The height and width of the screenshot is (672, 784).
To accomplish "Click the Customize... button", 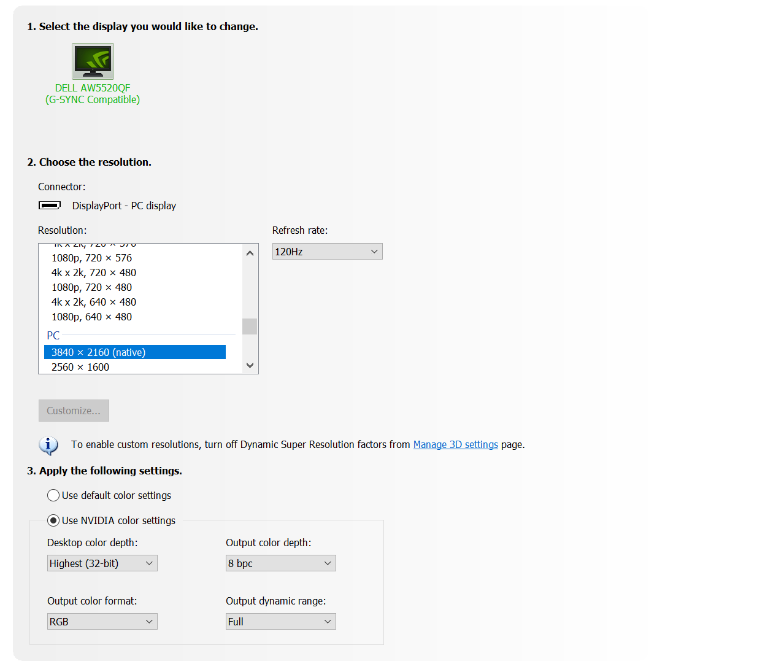I will coord(74,411).
